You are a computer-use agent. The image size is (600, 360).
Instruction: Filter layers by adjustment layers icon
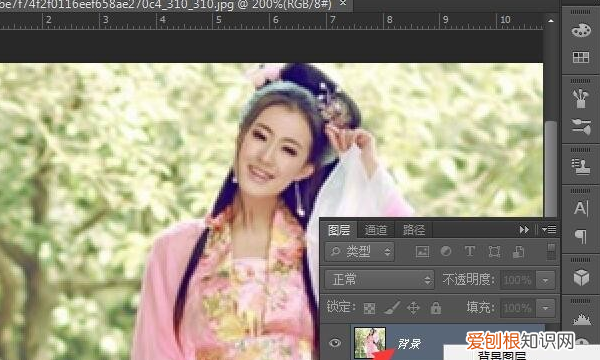point(446,251)
